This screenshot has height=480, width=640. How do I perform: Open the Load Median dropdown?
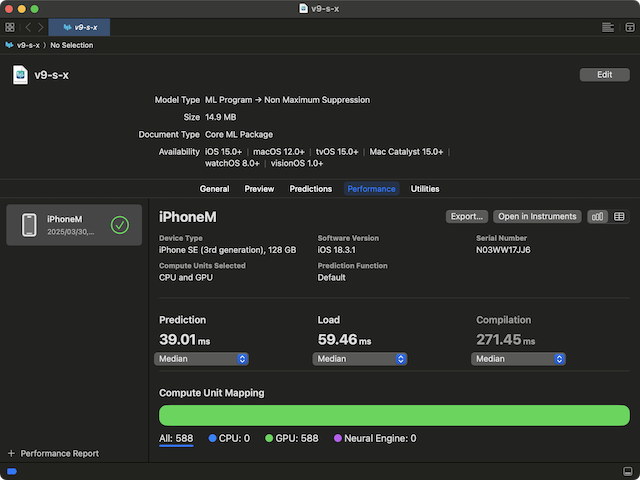pyautogui.click(x=360, y=359)
